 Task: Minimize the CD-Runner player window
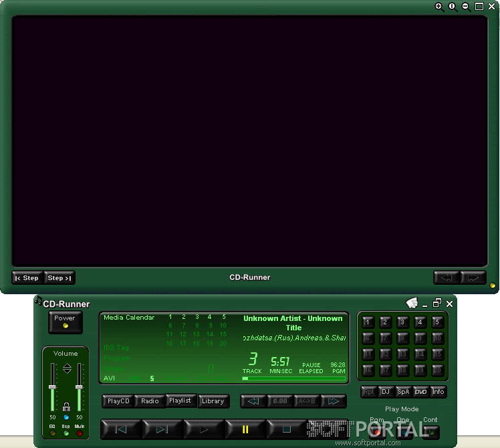pyautogui.click(x=424, y=306)
